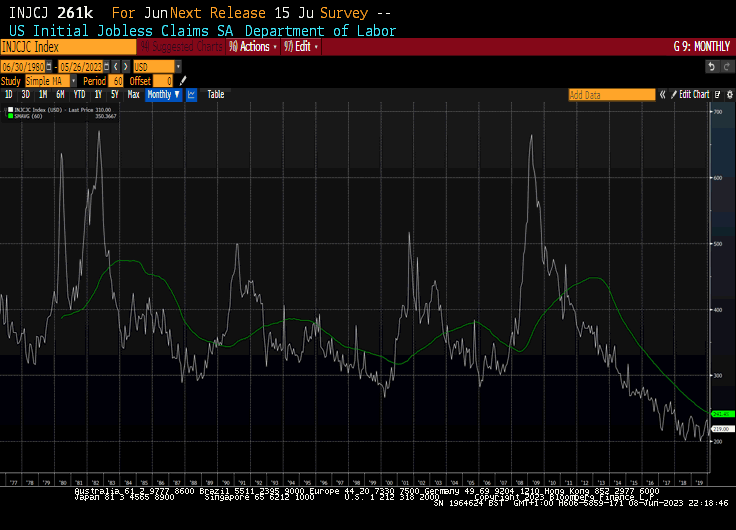Open the Actions menu
This screenshot has height=530, width=736.
253,46
